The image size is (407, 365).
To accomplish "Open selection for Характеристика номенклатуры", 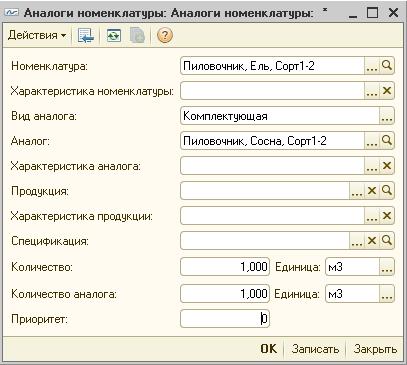I will pyautogui.click(x=372, y=91).
